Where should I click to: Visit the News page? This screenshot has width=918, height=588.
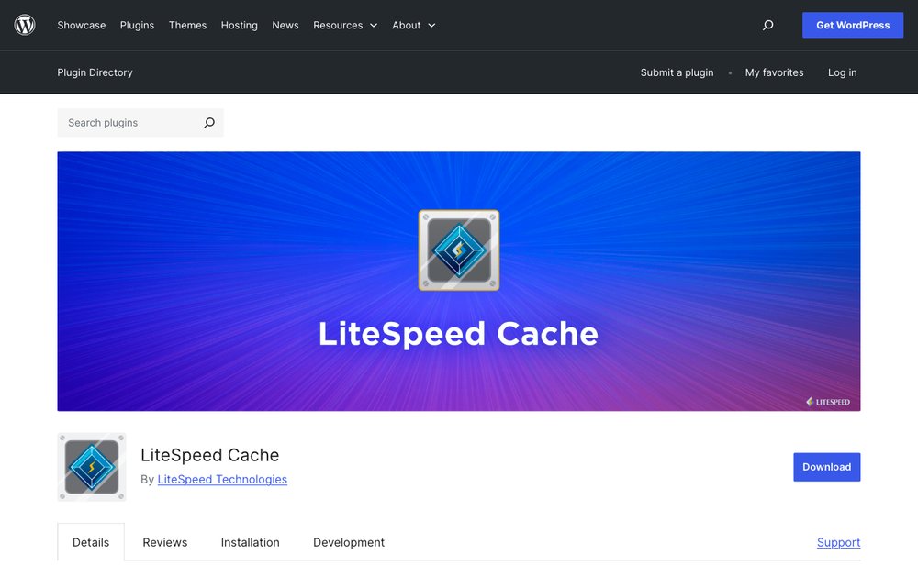click(285, 25)
